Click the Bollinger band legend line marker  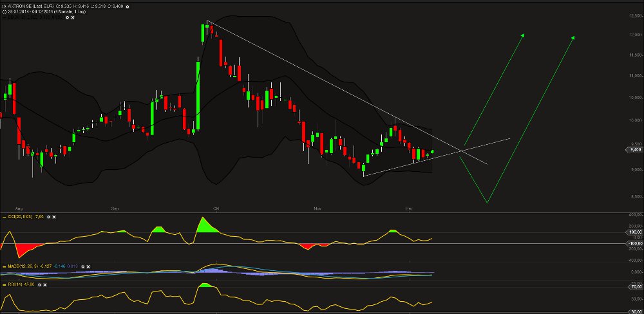4,17
